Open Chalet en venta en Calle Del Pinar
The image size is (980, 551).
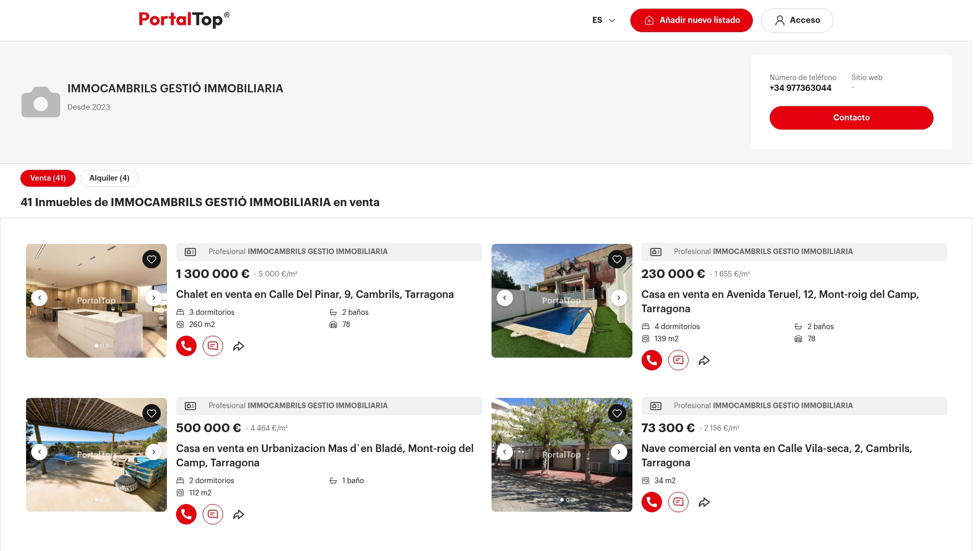coord(315,294)
